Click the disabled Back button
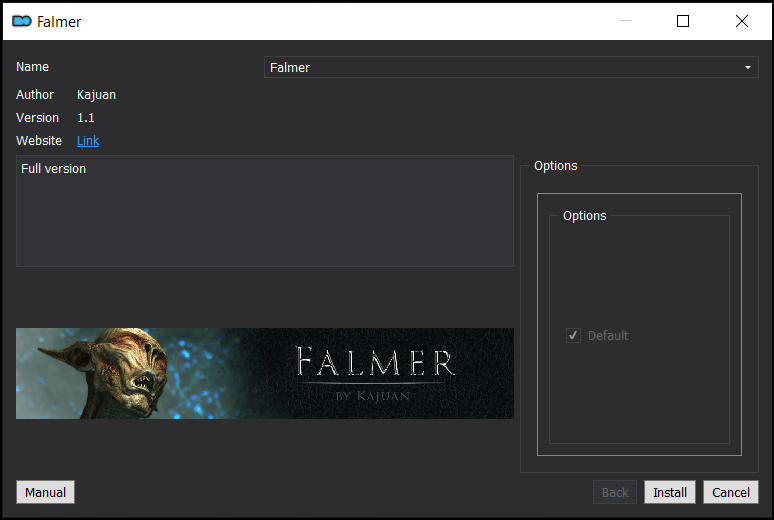Viewport: 774px width, 520px height. coord(615,492)
